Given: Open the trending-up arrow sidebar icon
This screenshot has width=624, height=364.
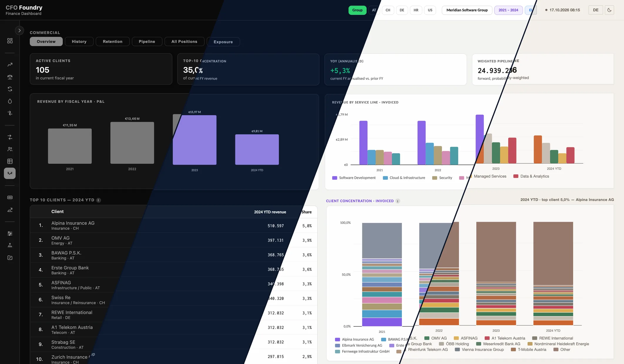Looking at the screenshot, I should [x=10, y=65].
